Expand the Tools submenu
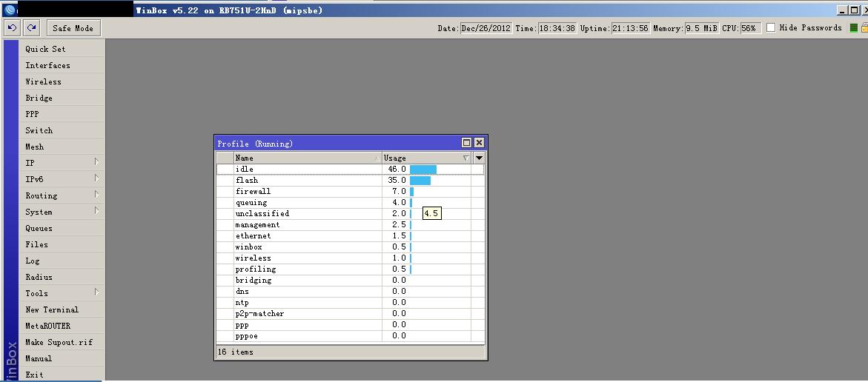This screenshot has width=868, height=382. point(62,294)
